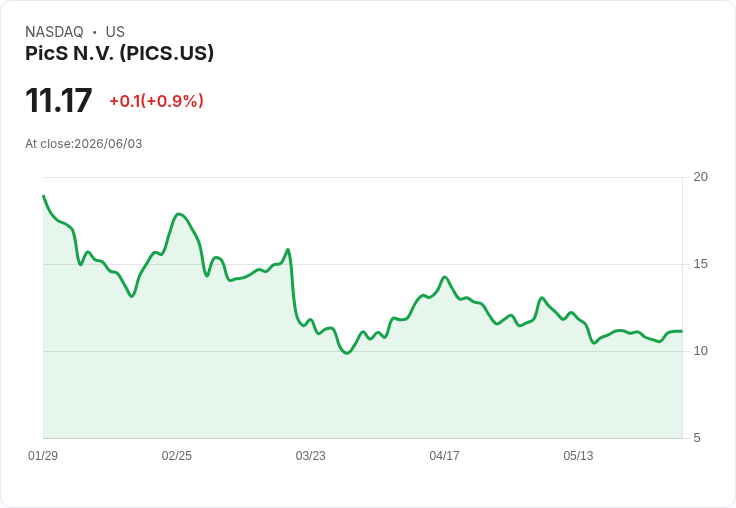Click the lowest trough of the price line
Viewport: 736px width, 508px height.
point(347,353)
